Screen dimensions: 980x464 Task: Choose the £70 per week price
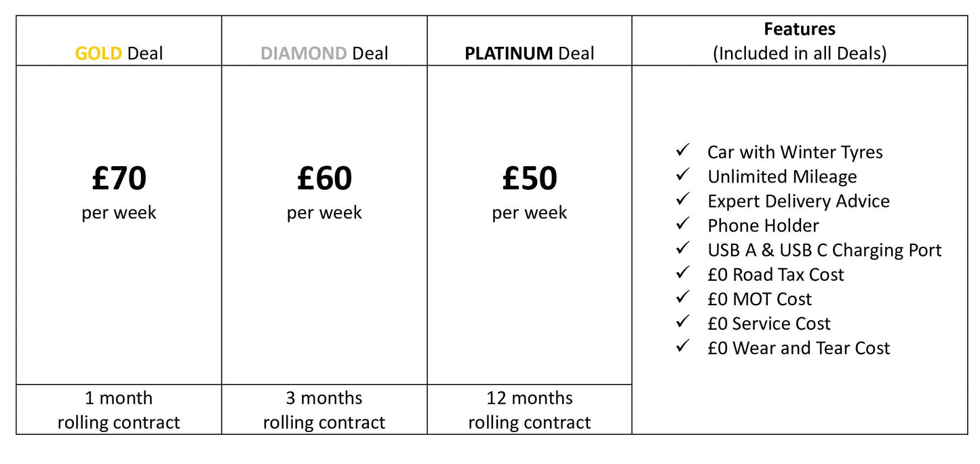pyautogui.click(x=119, y=192)
